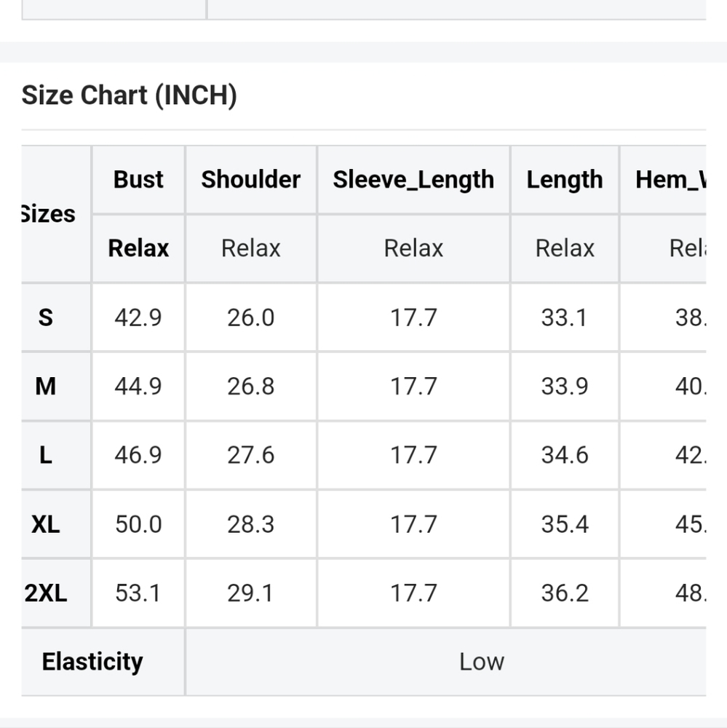Screen dimensions: 727x728
Task: Click the Length column header
Action: click(565, 179)
